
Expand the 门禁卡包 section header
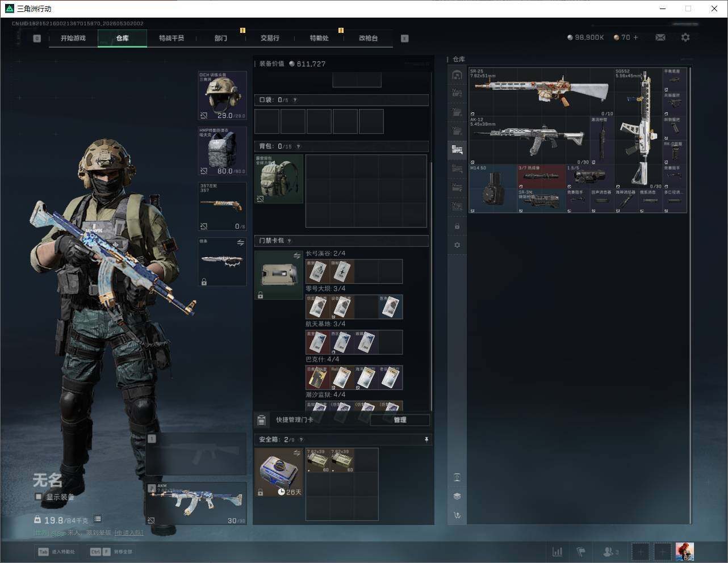point(341,241)
